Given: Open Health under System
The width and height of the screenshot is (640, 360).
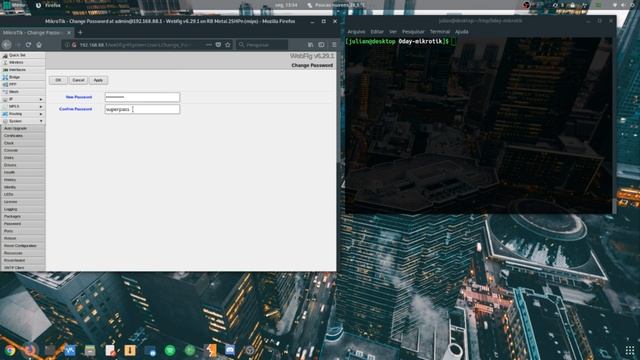Looking at the screenshot, I should point(23,173).
